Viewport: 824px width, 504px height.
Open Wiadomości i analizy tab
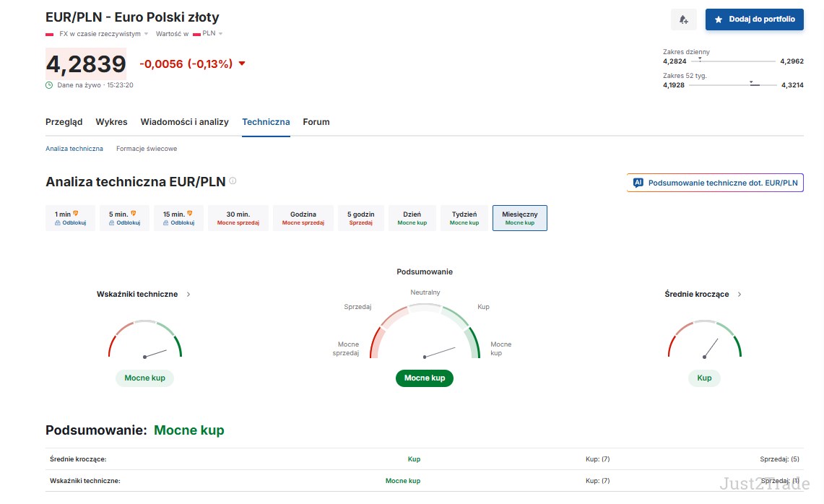pos(184,122)
